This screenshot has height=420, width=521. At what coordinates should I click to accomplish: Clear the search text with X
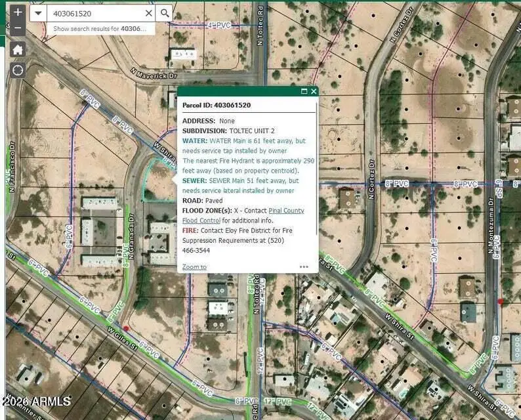149,13
